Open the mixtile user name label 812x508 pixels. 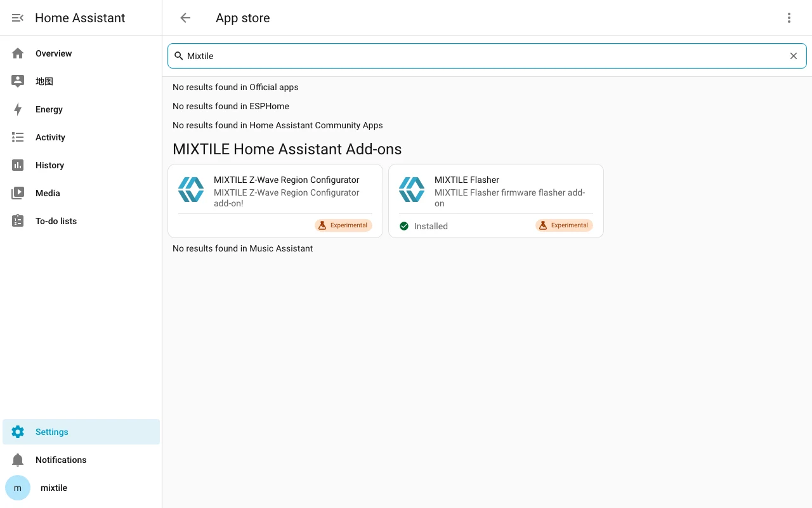pos(54,488)
